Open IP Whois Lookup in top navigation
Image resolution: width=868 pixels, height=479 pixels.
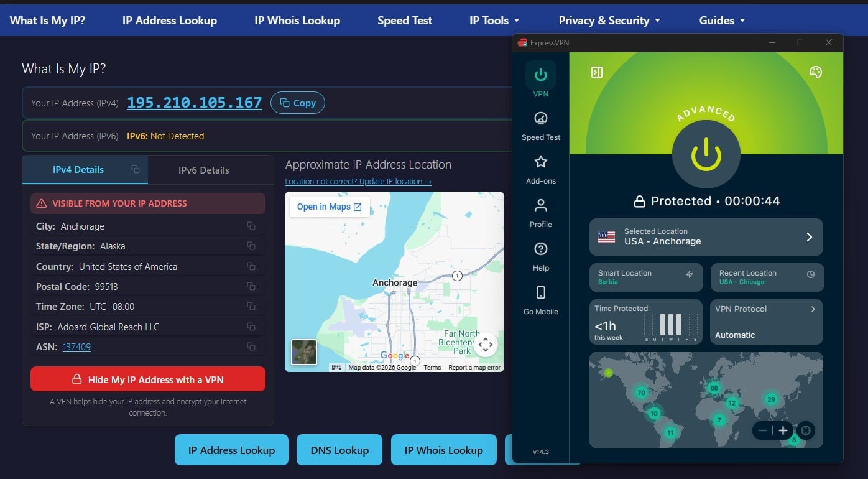[x=297, y=20]
